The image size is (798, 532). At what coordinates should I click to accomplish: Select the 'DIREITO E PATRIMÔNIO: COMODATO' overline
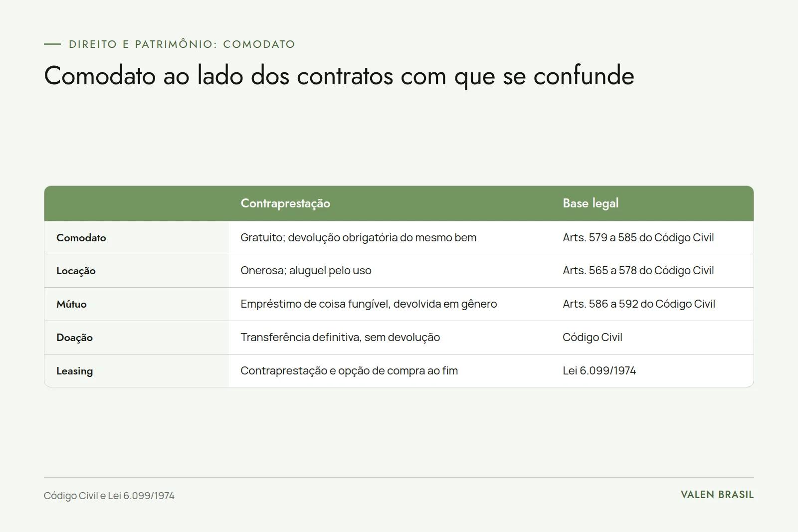(182, 44)
